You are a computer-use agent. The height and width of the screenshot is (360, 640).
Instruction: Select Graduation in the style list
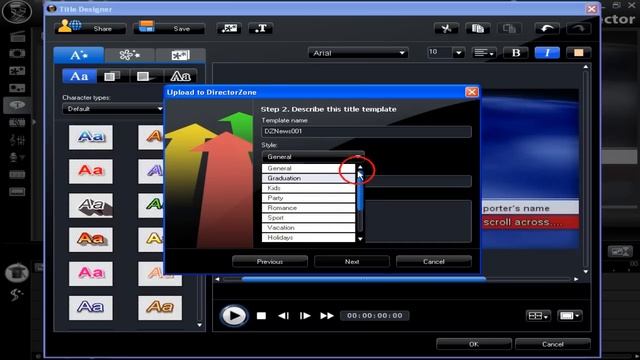308,178
